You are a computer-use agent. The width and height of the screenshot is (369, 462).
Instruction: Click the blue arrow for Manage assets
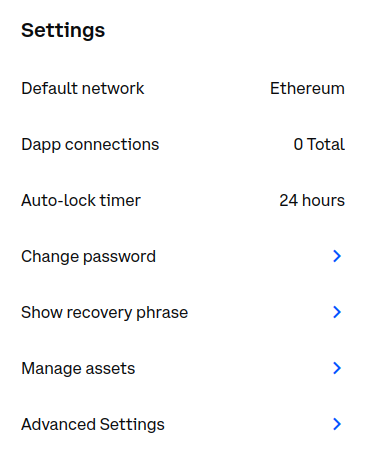pos(337,368)
